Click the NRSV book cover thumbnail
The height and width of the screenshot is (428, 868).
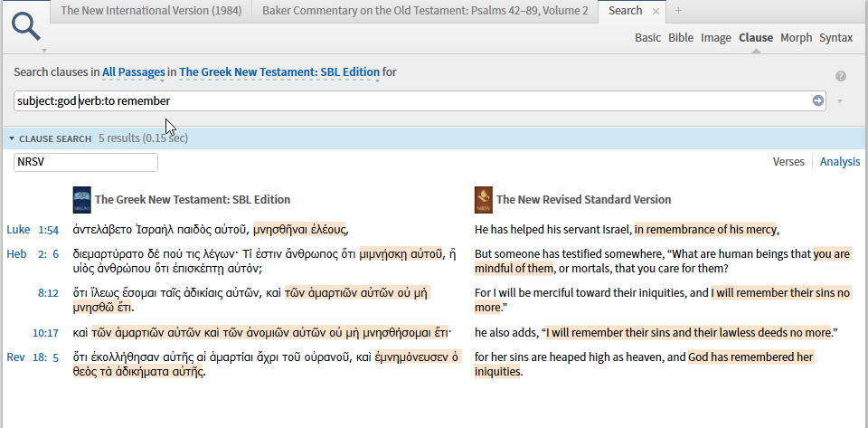[x=483, y=200]
